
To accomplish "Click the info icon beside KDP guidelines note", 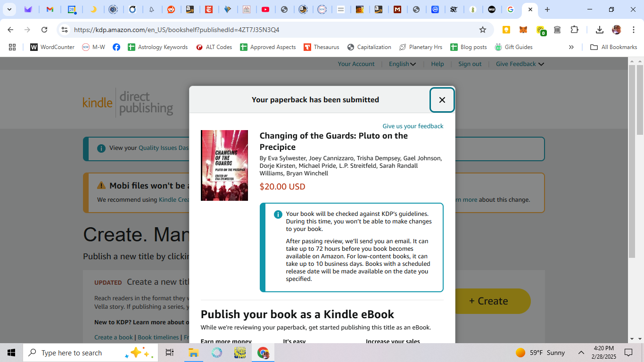I will pos(278,214).
